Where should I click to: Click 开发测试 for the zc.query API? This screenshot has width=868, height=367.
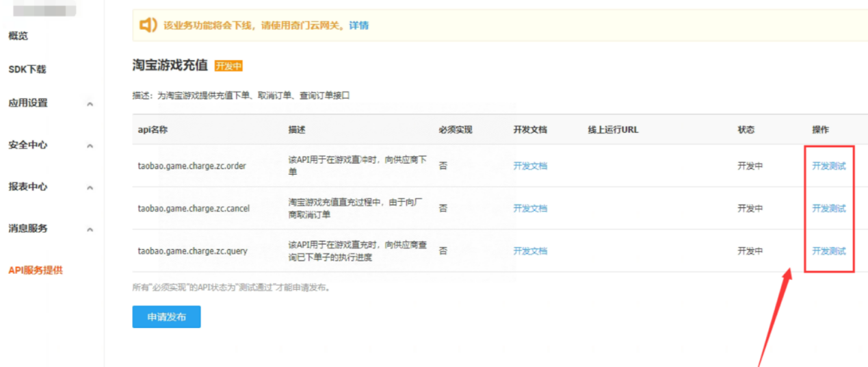828,251
